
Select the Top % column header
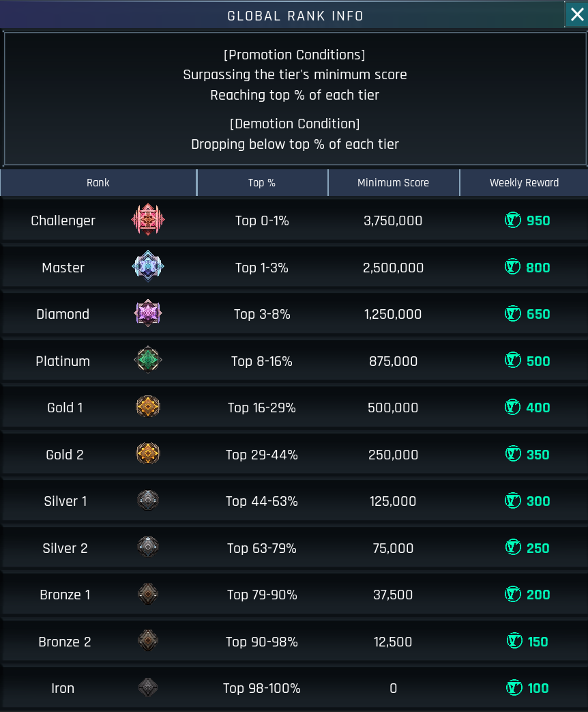(262, 182)
